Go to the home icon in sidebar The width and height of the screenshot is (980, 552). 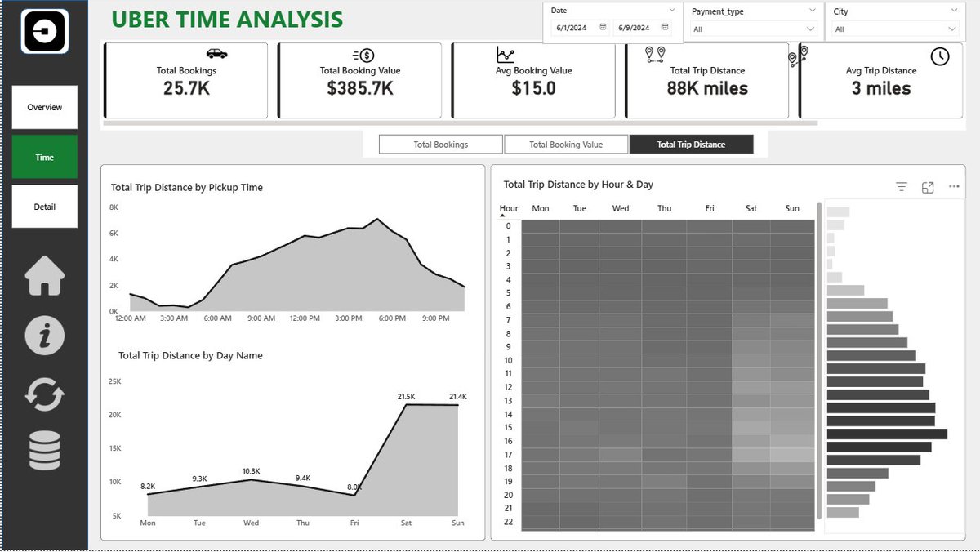click(x=45, y=277)
